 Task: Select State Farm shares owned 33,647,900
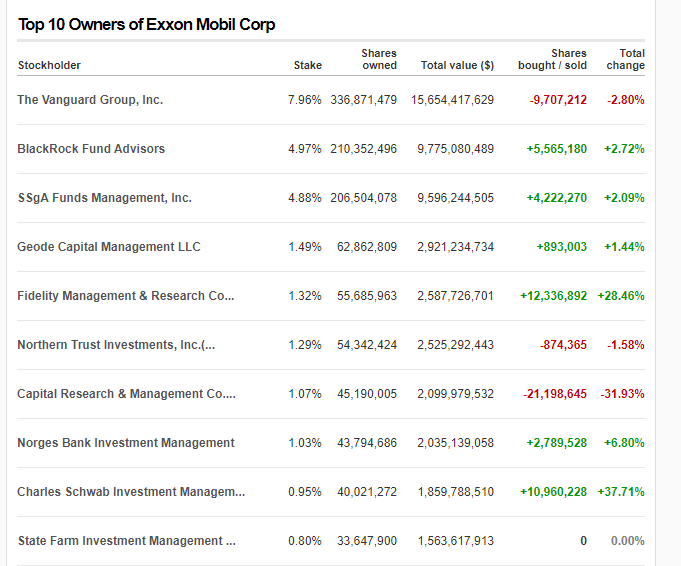(x=367, y=541)
